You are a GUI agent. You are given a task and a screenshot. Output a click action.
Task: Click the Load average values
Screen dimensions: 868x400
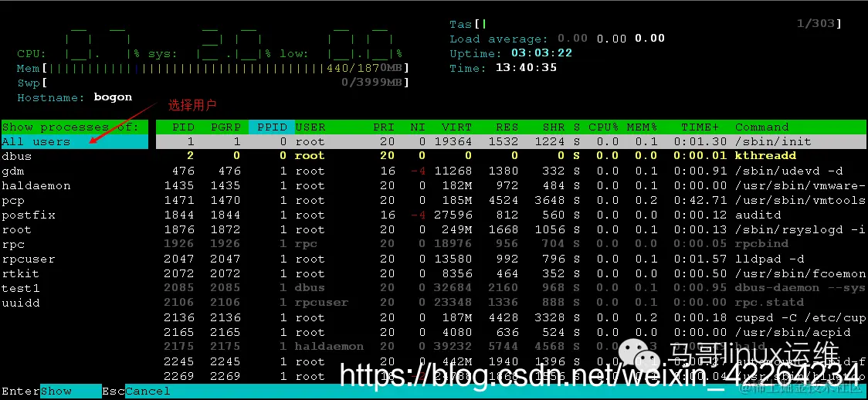(611, 39)
